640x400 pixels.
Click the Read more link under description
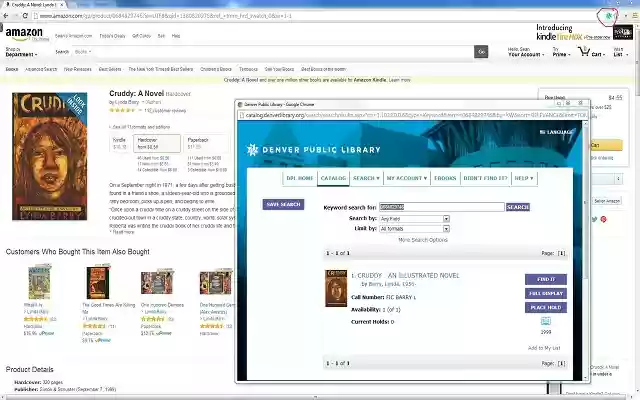click(122, 232)
